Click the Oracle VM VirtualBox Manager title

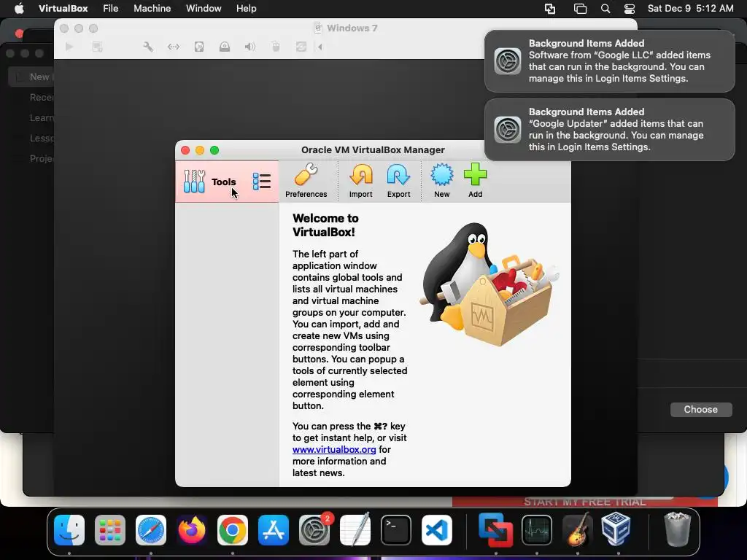point(373,150)
